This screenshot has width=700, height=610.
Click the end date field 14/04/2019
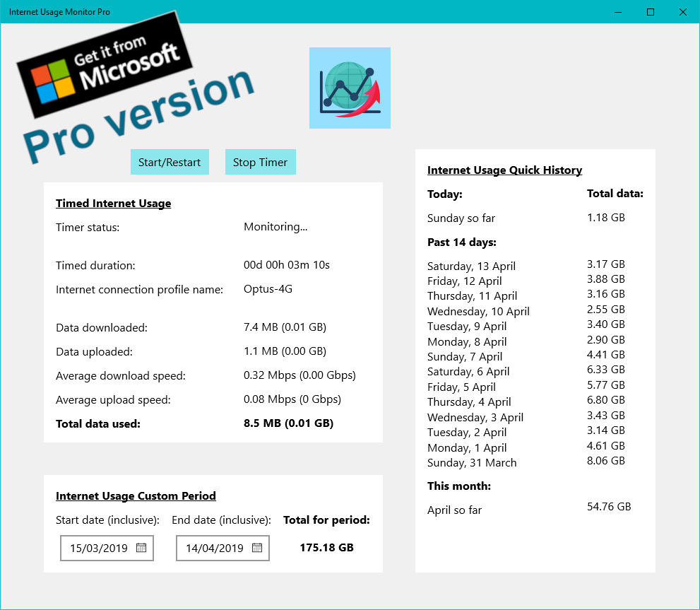(x=214, y=548)
